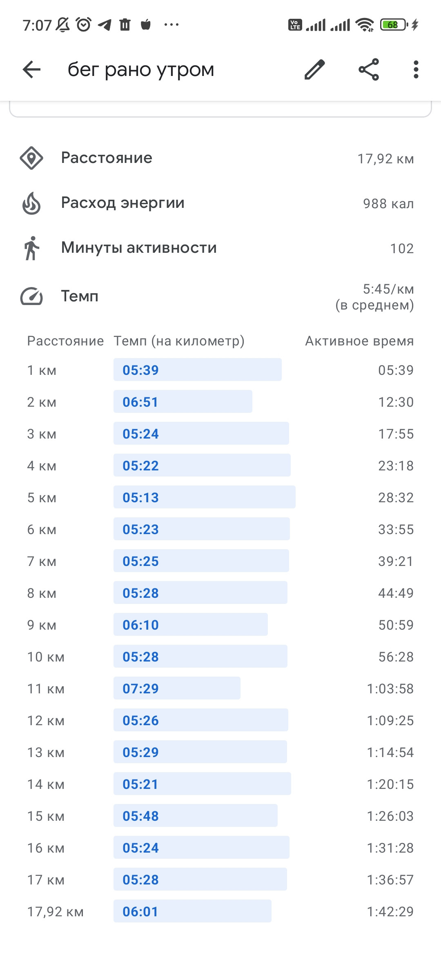The height and width of the screenshot is (980, 441).
Task: Tap the alarm clock status icon
Action: 84,24
